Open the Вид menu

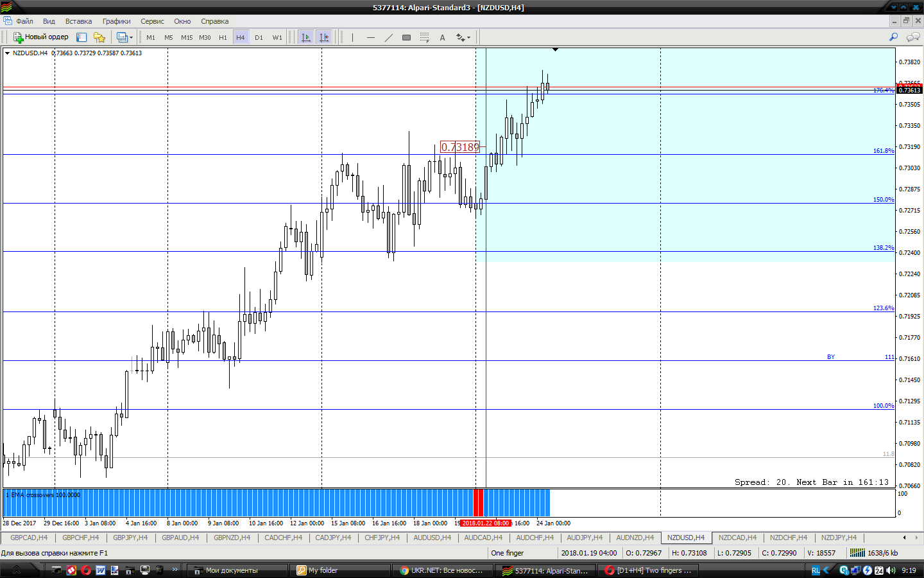[x=49, y=21]
